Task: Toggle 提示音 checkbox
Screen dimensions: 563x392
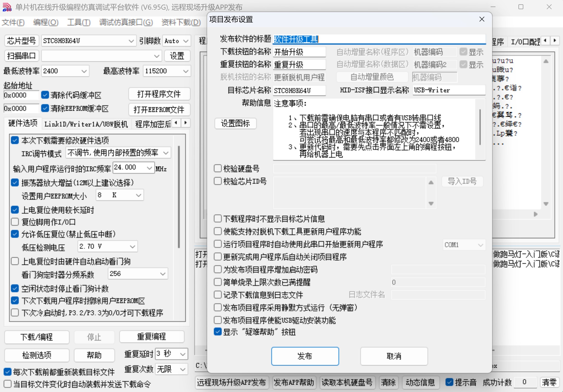Action: (x=449, y=382)
